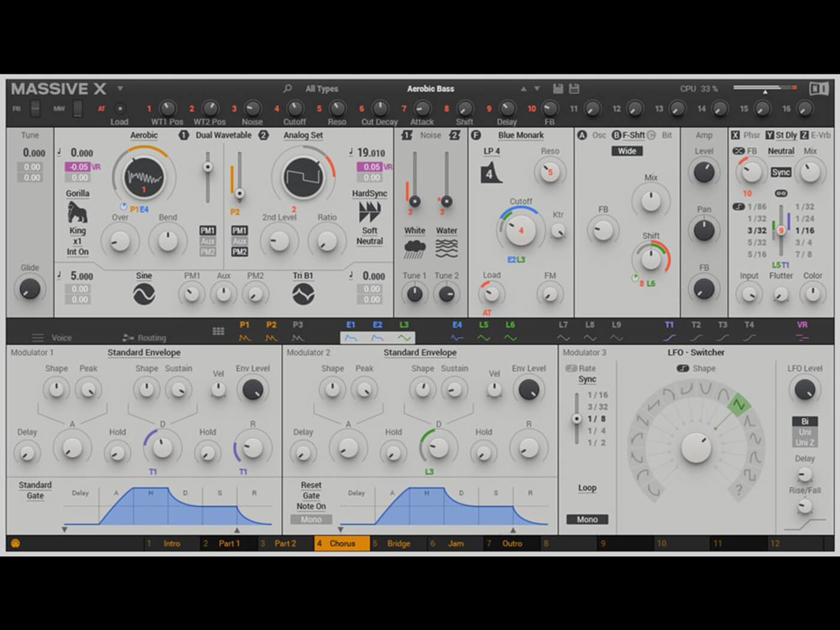Select the Bridge performer slot
This screenshot has height=630, width=840.
coord(398,544)
